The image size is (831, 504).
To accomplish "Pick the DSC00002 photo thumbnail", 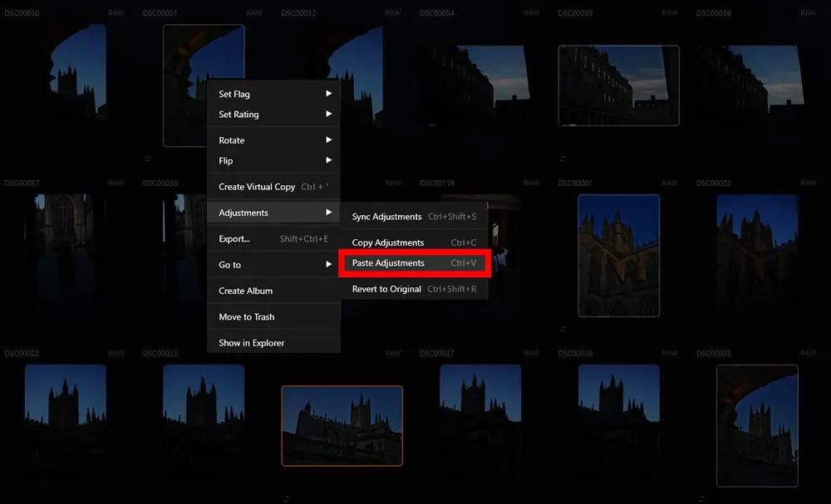I will tap(757, 256).
